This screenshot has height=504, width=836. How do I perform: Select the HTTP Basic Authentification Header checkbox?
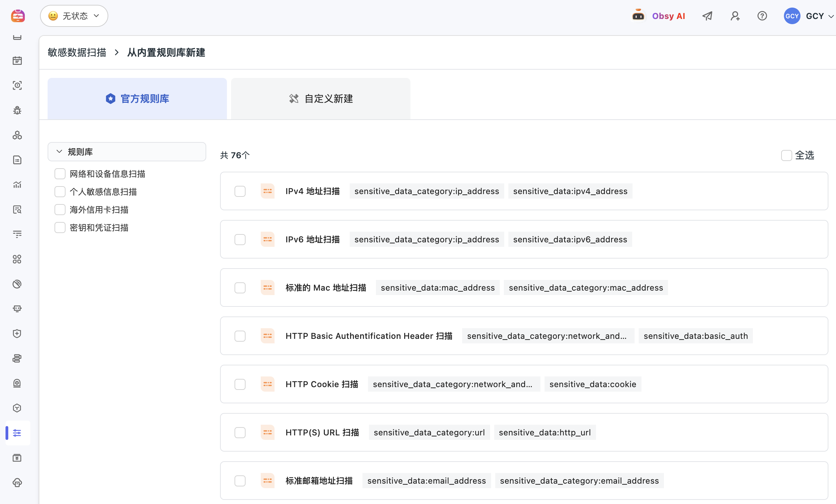(x=240, y=336)
